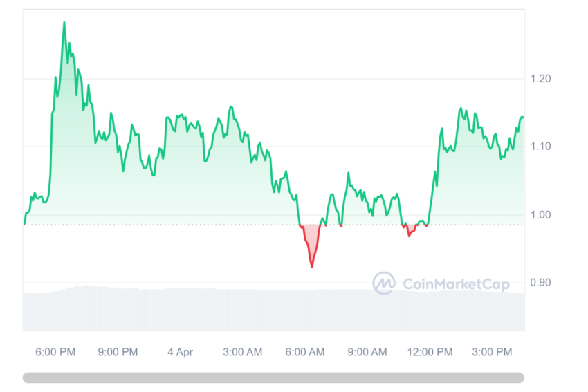
Task: Click the CoinMarketCap logo icon
Action: [384, 283]
